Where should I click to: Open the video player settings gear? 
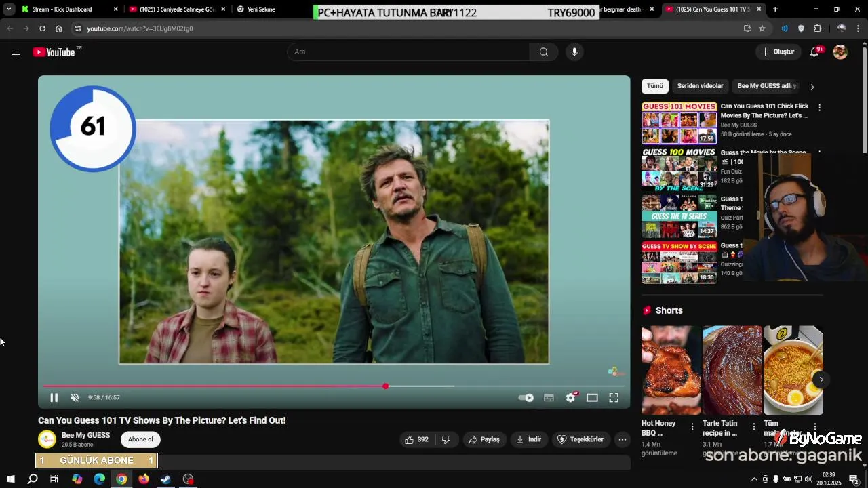[571, 398]
